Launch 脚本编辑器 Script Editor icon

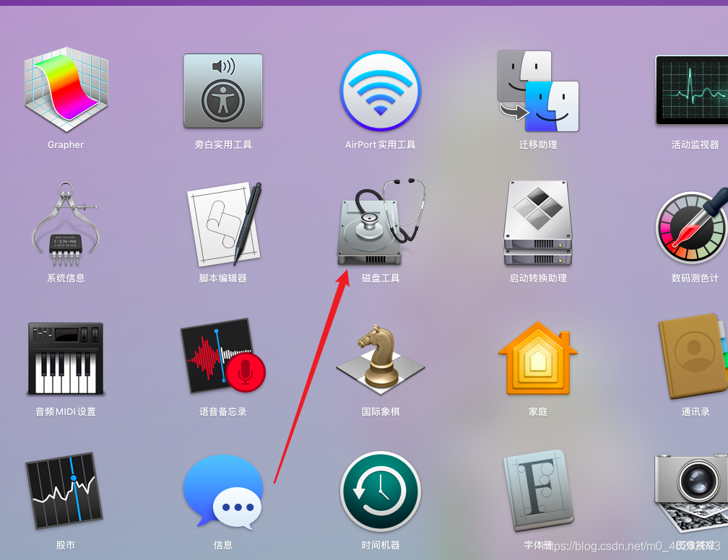click(x=224, y=224)
